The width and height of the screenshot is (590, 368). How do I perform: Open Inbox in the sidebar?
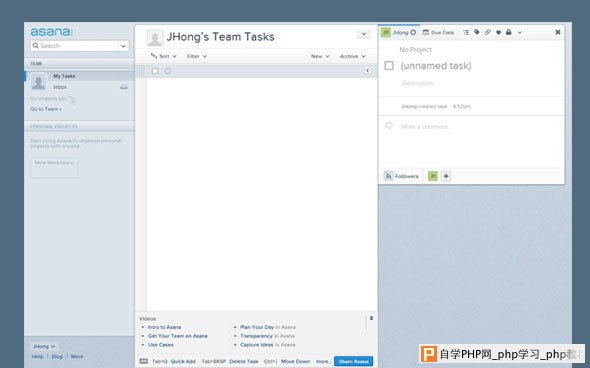(x=60, y=87)
